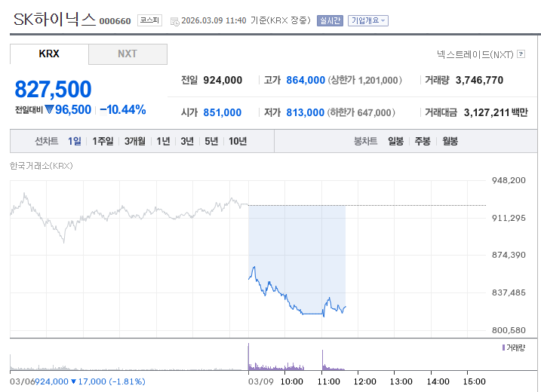Switch to the KRX tab
The width and height of the screenshot is (541, 392).
click(49, 54)
